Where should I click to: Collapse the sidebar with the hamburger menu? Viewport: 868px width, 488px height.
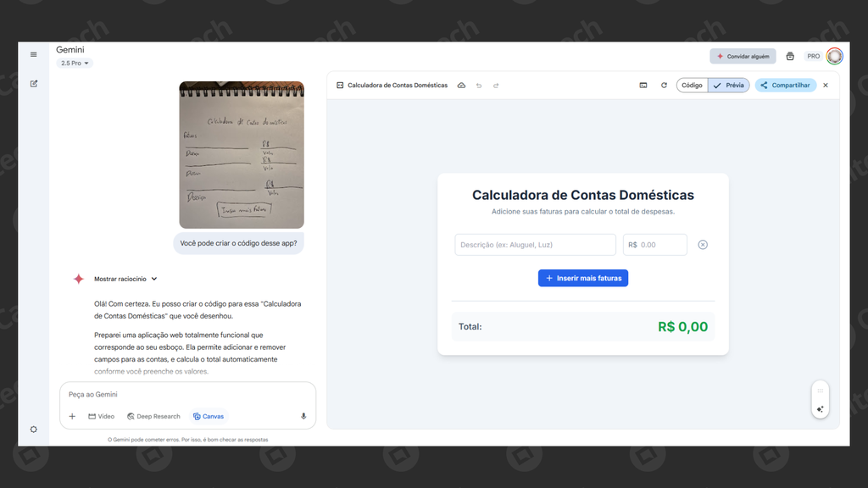(33, 54)
